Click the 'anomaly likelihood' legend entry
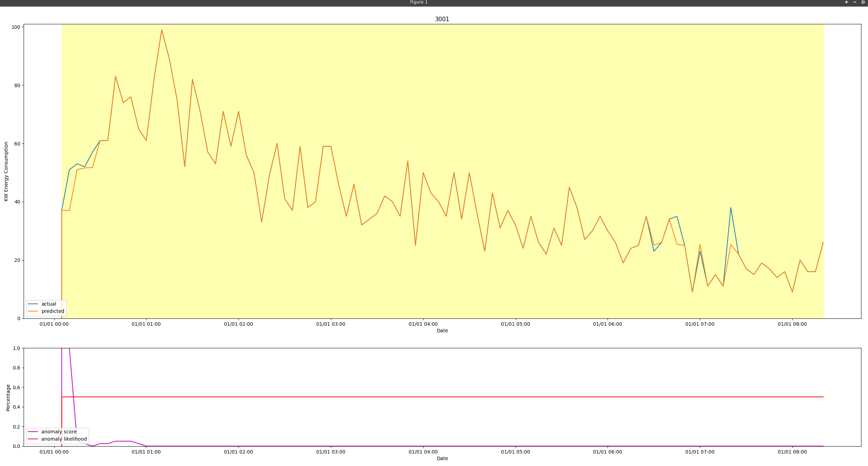 [64, 439]
